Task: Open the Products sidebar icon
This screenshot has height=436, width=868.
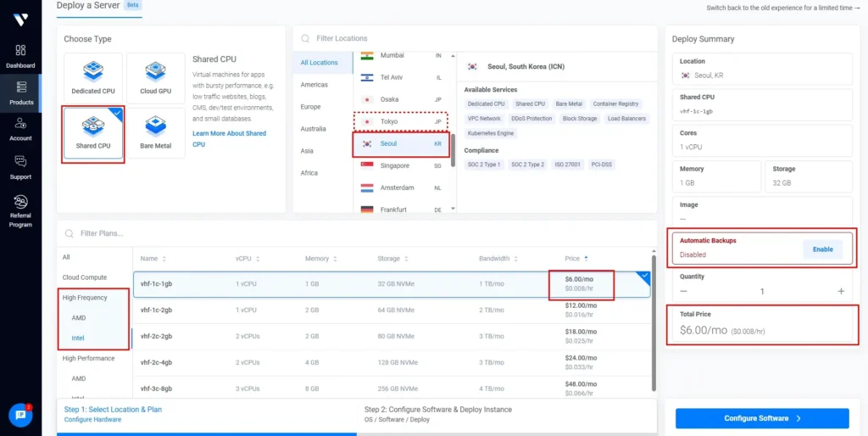Action: pyautogui.click(x=20, y=87)
